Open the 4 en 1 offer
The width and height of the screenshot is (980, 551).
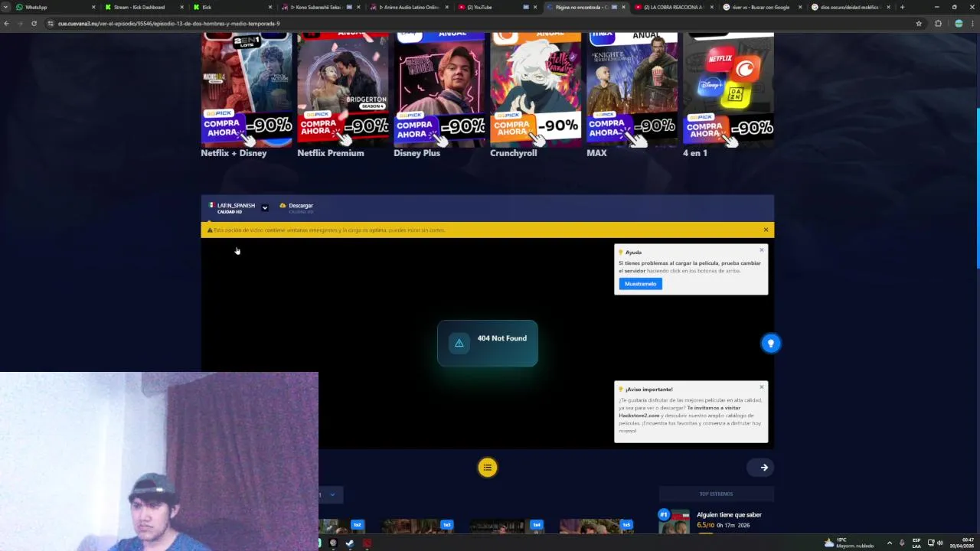[x=728, y=95]
